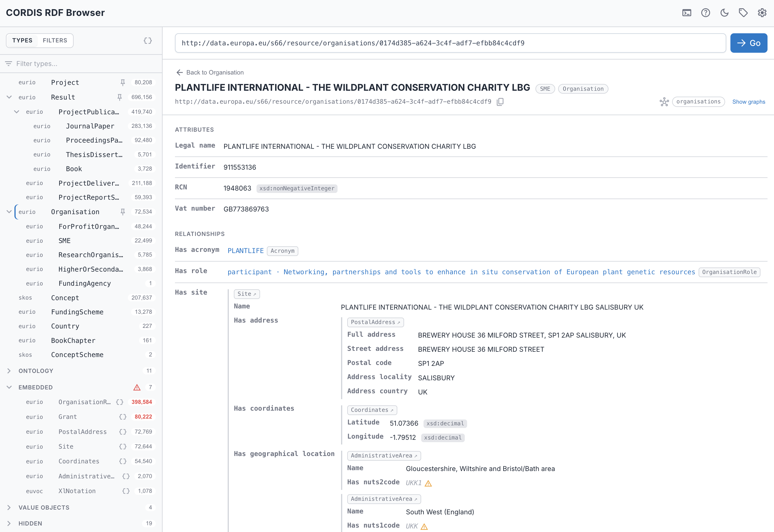Open settings with the gear icon
This screenshot has height=532, width=774.
(762, 13)
